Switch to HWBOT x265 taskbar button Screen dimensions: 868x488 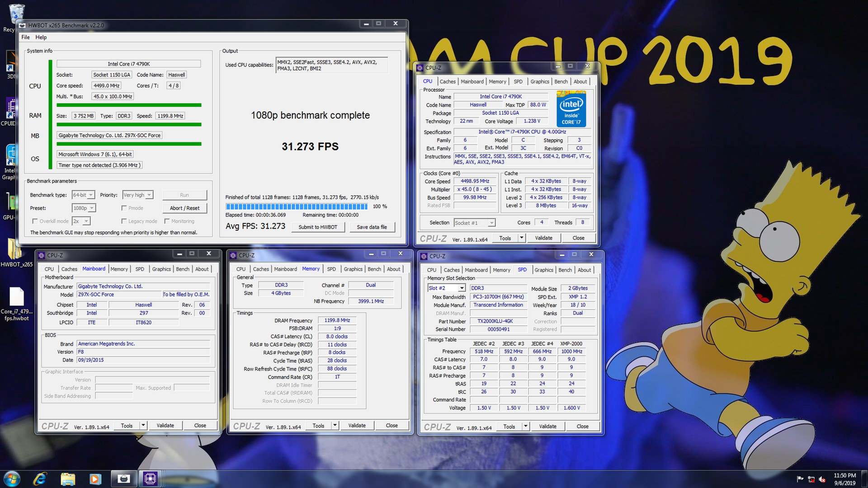point(123,479)
